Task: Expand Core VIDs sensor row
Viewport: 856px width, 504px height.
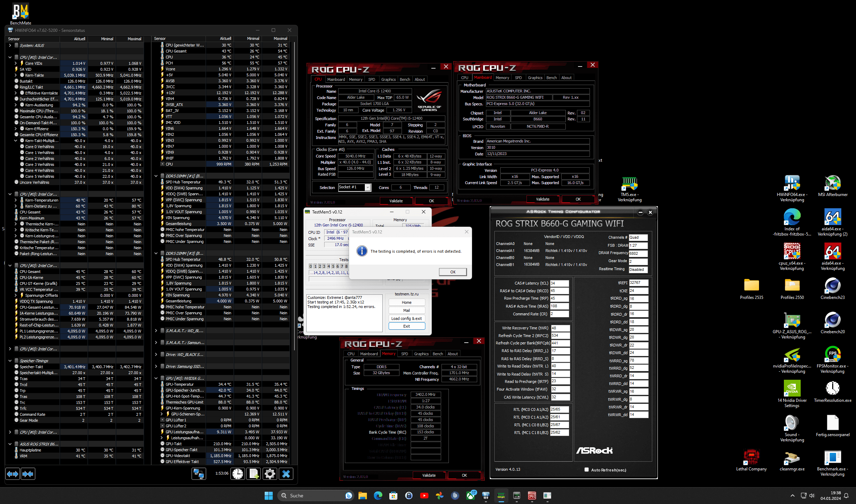Action: 16,63
